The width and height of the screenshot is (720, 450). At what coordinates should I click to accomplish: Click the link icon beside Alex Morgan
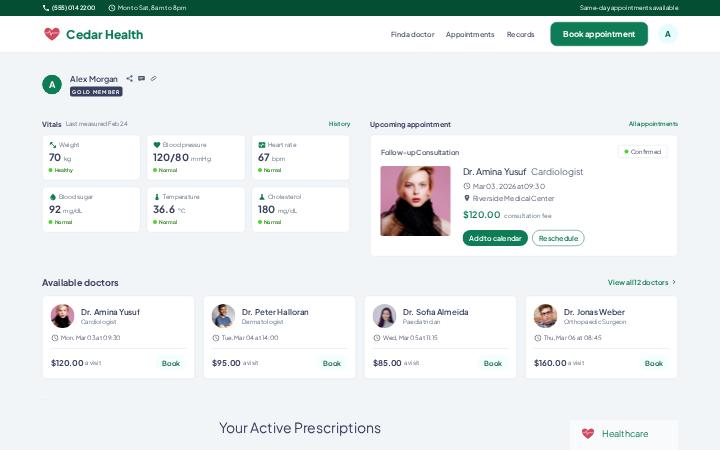pyautogui.click(x=153, y=79)
